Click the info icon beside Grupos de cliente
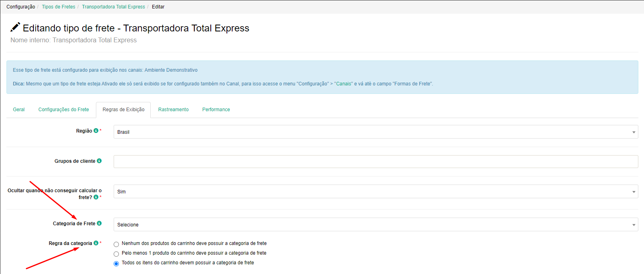This screenshot has width=644, height=274. (99, 161)
